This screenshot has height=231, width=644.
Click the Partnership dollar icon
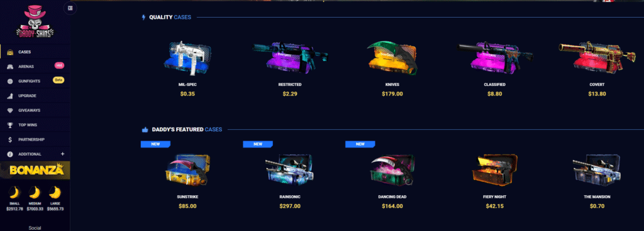tap(10, 139)
